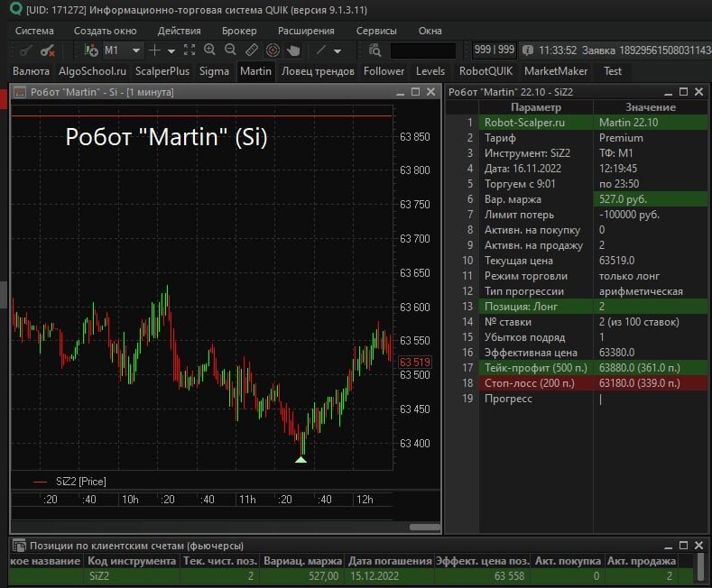
Task: Toggle the target tracking icon
Action: point(273,50)
